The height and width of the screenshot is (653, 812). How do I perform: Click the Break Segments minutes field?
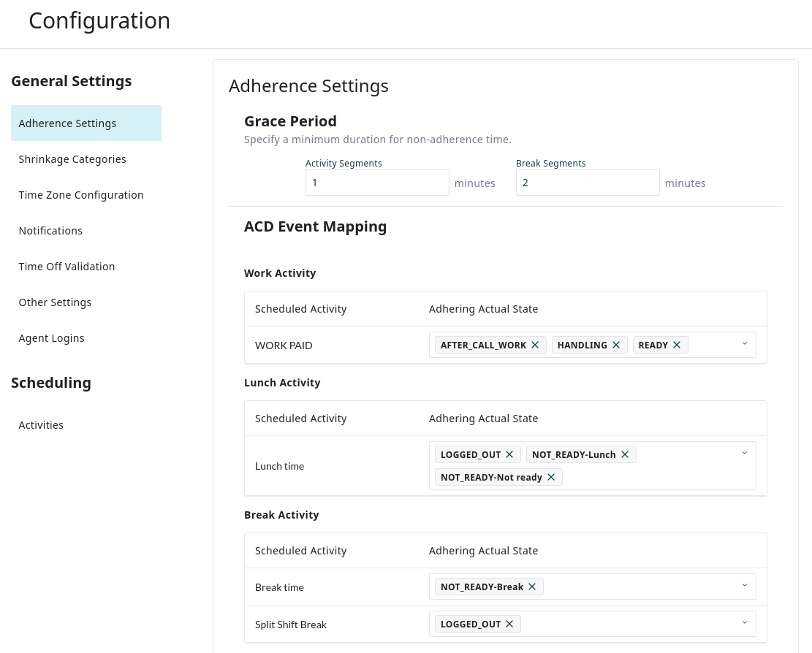(587, 183)
